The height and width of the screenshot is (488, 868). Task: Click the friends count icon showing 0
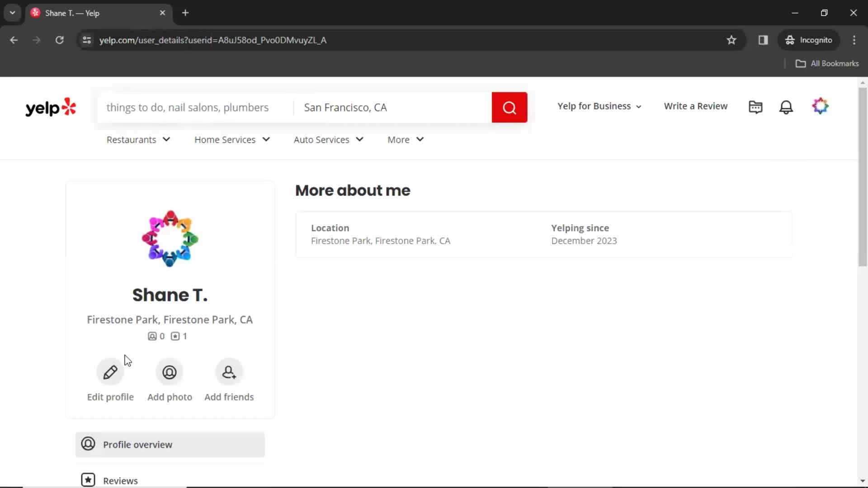(152, 336)
